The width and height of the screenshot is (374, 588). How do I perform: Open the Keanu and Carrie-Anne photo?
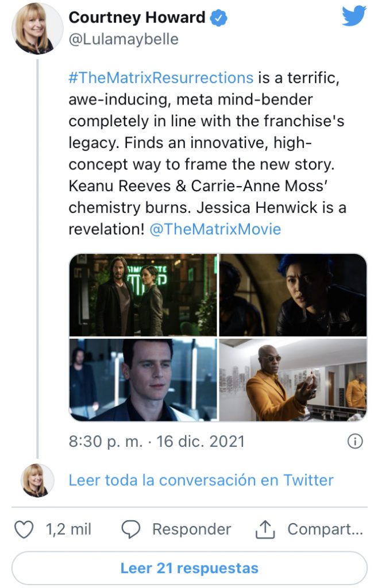coord(143,295)
